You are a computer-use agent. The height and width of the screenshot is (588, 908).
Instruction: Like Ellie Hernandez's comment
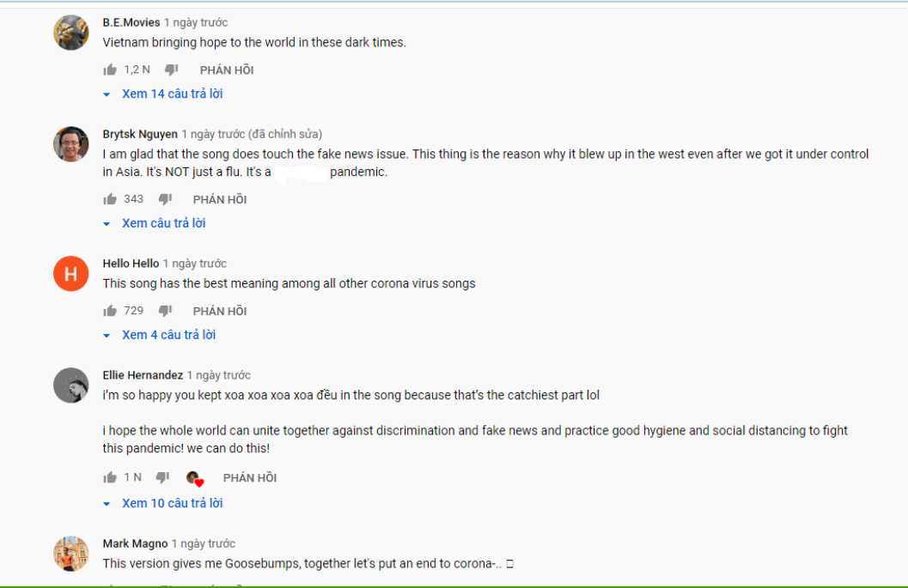pyautogui.click(x=110, y=477)
